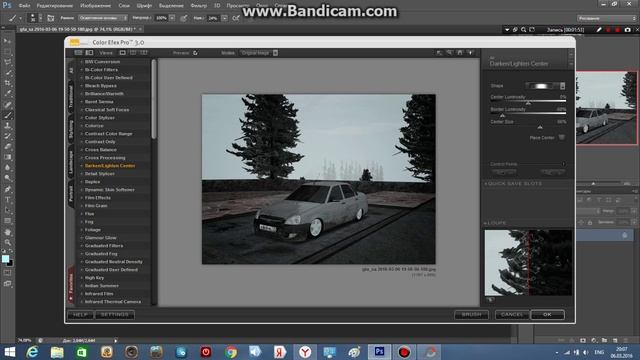Open the brush panel toggle icon in options bar

51,18
